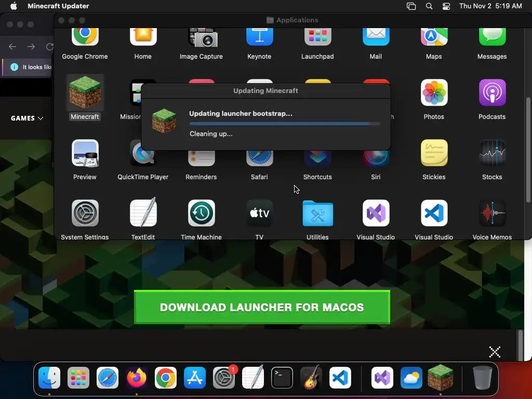Open the Trash in the Dock

click(x=483, y=378)
